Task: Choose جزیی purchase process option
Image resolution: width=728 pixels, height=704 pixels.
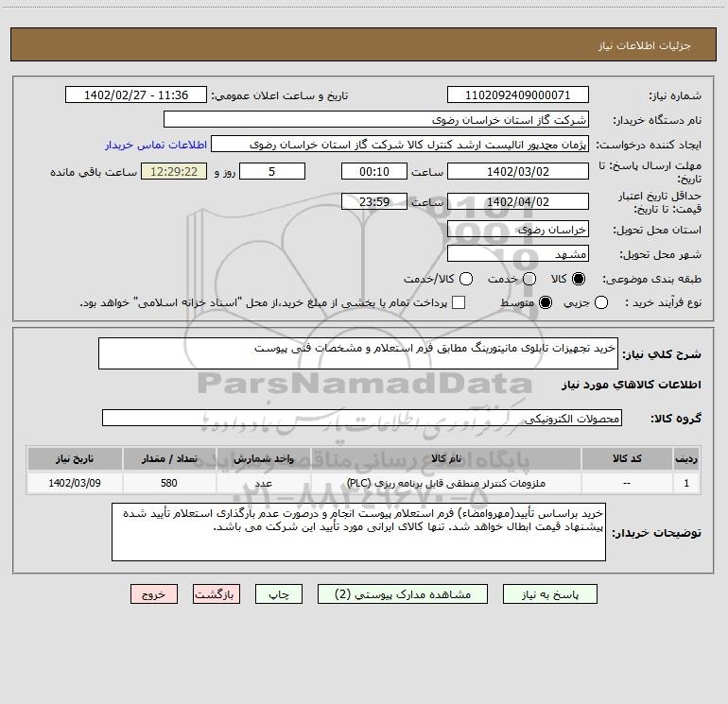Action: click(601, 303)
